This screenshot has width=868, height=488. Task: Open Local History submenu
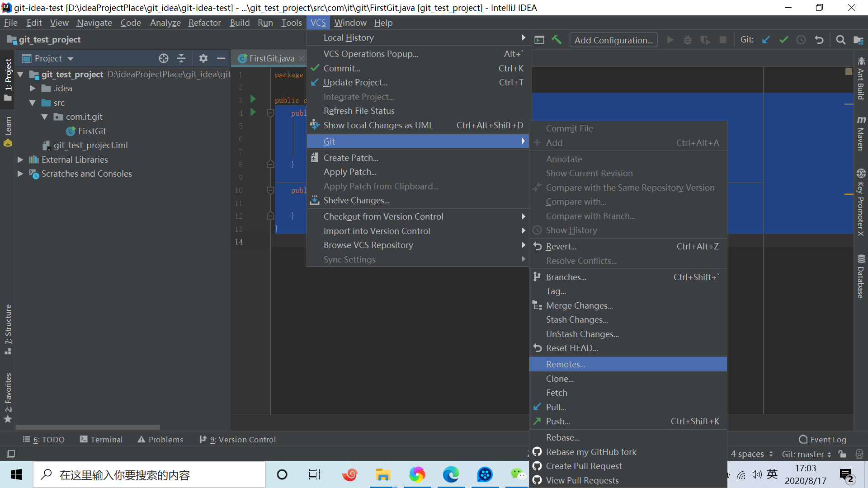click(418, 38)
